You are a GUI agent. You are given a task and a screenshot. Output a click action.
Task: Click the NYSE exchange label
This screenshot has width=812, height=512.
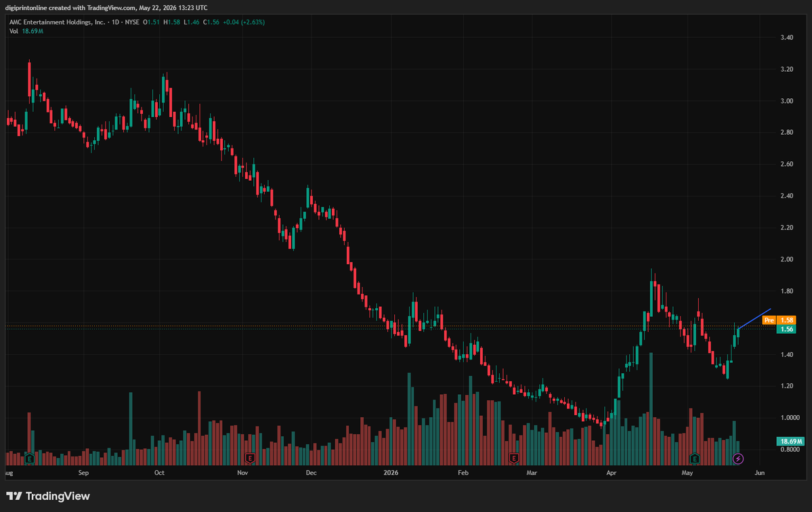coord(132,22)
